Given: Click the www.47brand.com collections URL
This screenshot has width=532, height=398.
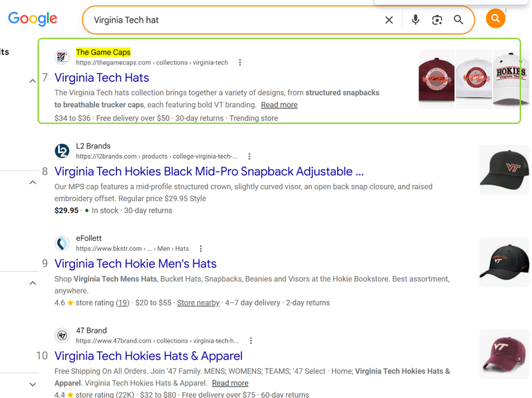Looking at the screenshot, I should (x=158, y=341).
